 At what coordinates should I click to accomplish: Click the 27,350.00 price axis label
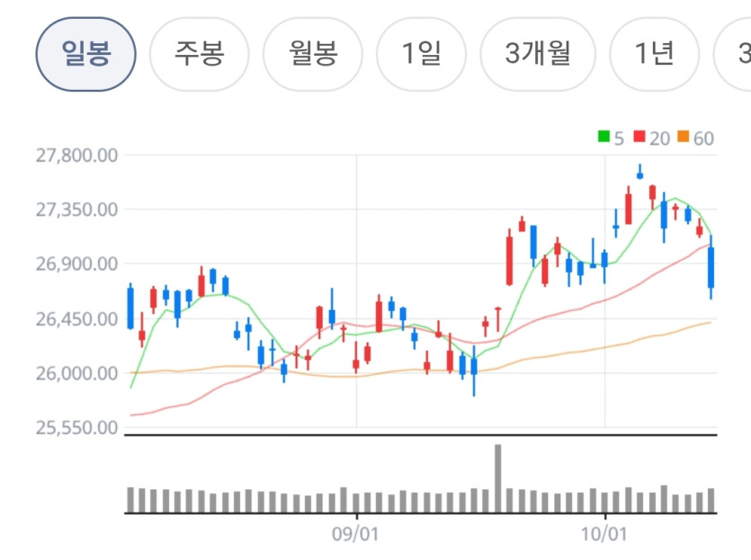(x=76, y=209)
